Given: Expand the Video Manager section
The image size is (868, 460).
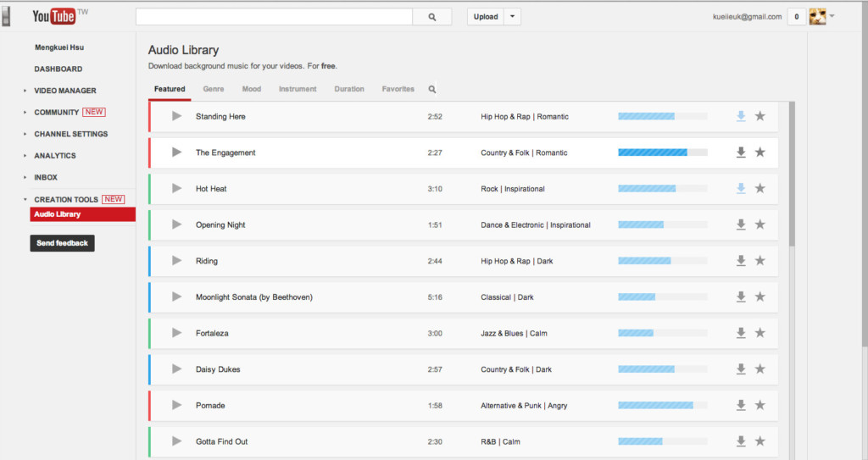Looking at the screenshot, I should [x=64, y=91].
